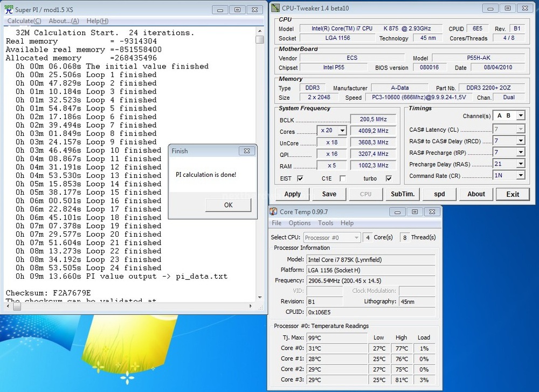Click the Super PI scroll up arrow
Screen dimensions: 539x392
[260, 31]
